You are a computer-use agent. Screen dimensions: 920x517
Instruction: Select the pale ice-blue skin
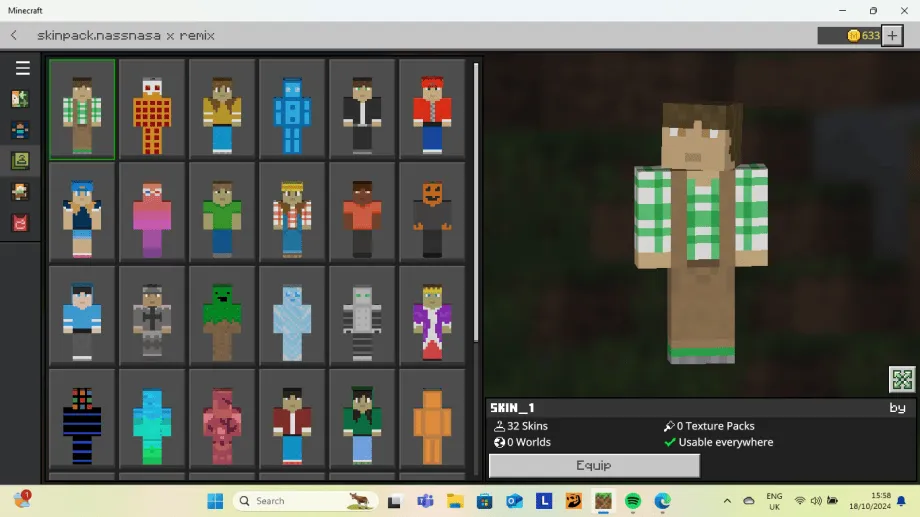pyautogui.click(x=292, y=316)
